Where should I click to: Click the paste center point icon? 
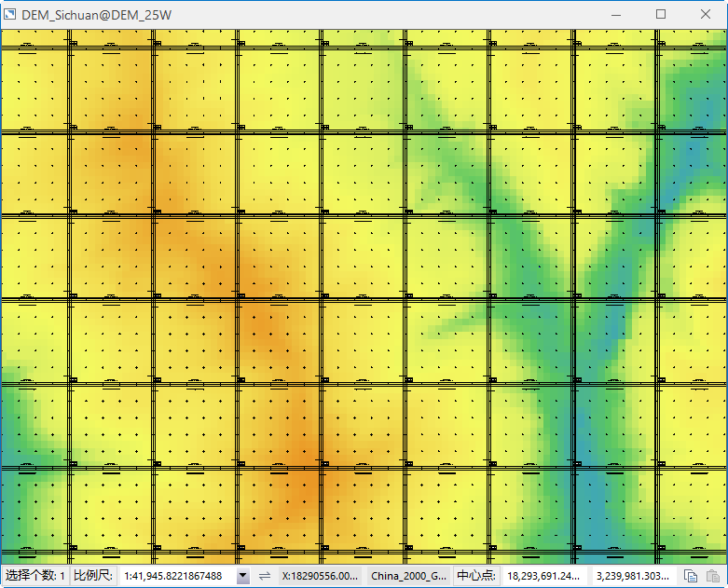[713, 577]
